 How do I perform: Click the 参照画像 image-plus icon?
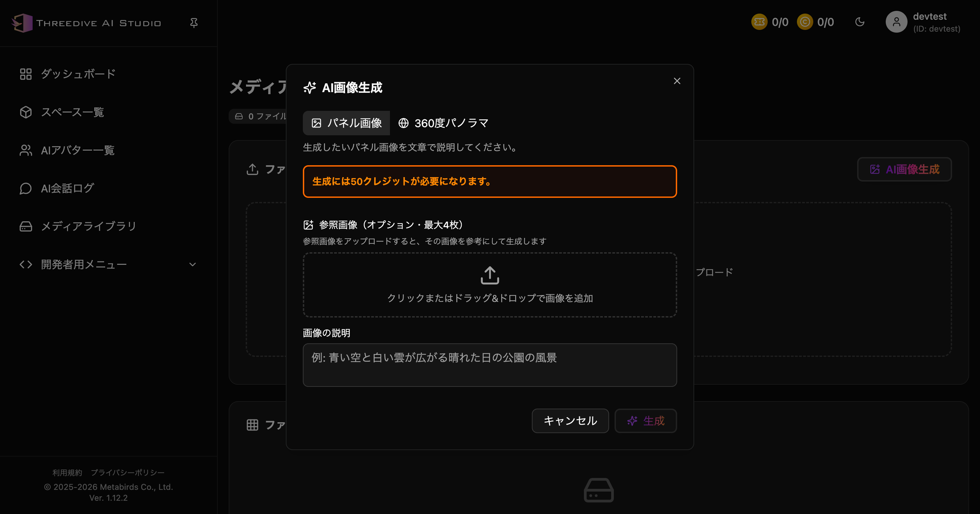click(308, 225)
